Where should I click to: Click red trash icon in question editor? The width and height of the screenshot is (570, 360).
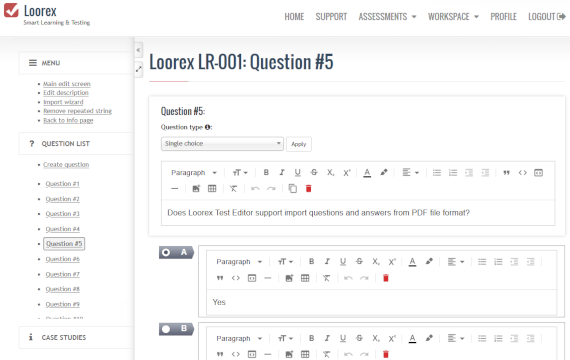pos(308,188)
